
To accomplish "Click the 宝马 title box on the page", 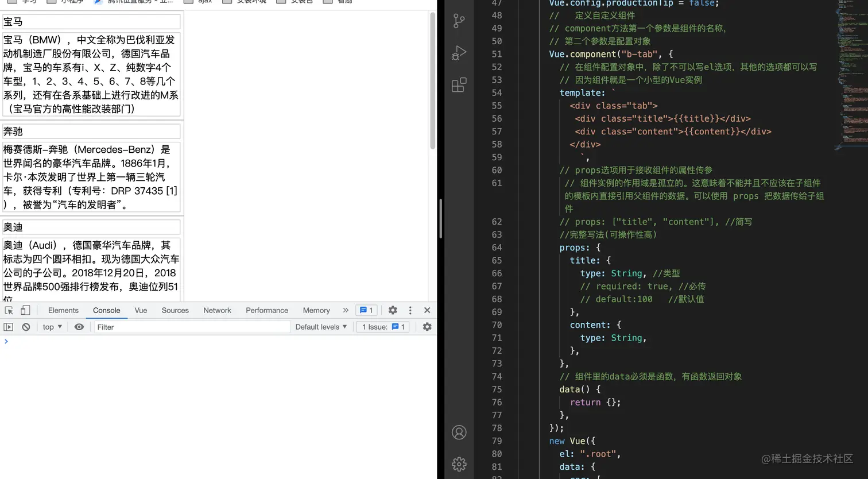I will click(x=91, y=22).
